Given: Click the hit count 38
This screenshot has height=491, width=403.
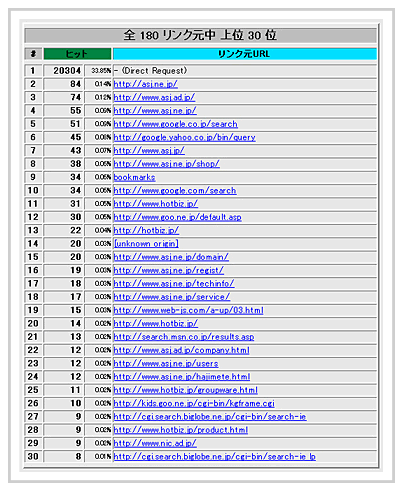Looking at the screenshot, I should 76,164.
